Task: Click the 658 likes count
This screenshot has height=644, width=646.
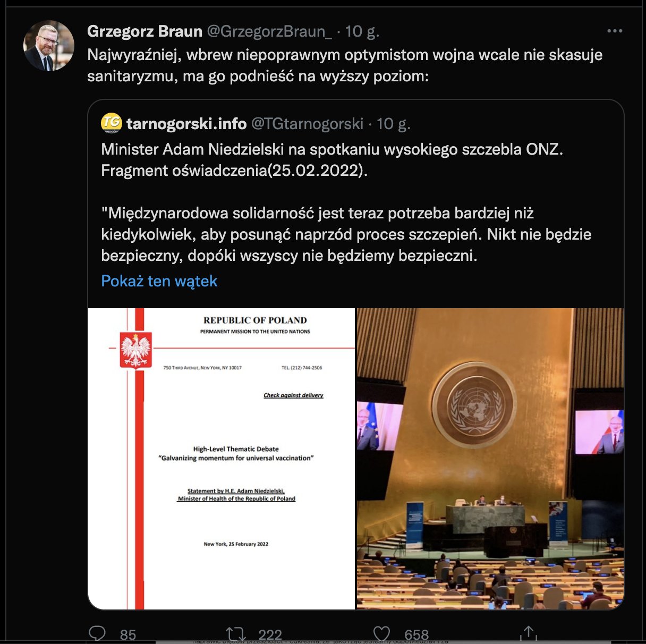Action: (416, 634)
